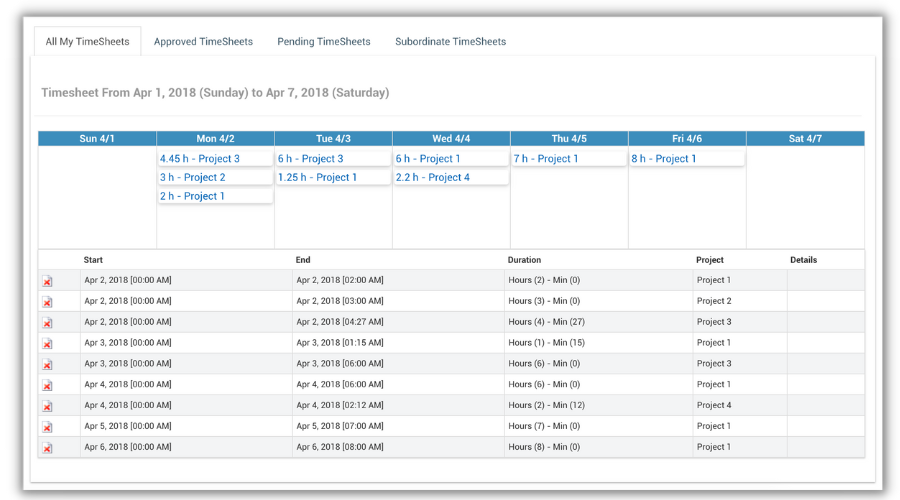This screenshot has width=900, height=500.
Task: Remove the Apr 2 Project 3 entry
Action: pyautogui.click(x=47, y=323)
